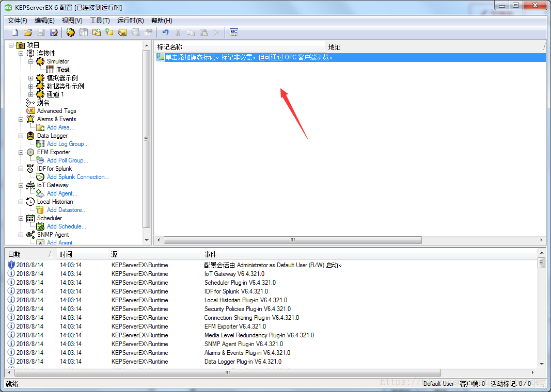Image resolution: width=551 pixels, height=392 pixels.
Task: Open the 文件(F) menu
Action: (17, 20)
